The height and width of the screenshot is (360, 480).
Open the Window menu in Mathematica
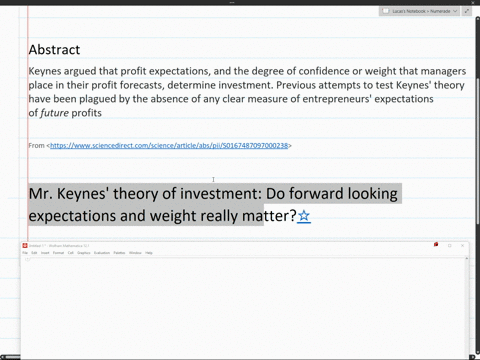[x=135, y=253]
